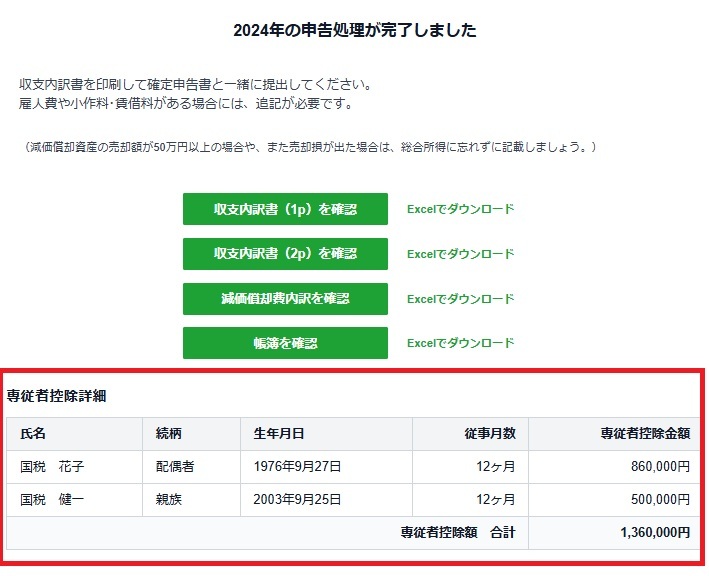Select the 国税 健一 row name
Viewport: 709px width, 576px height.
point(52,500)
